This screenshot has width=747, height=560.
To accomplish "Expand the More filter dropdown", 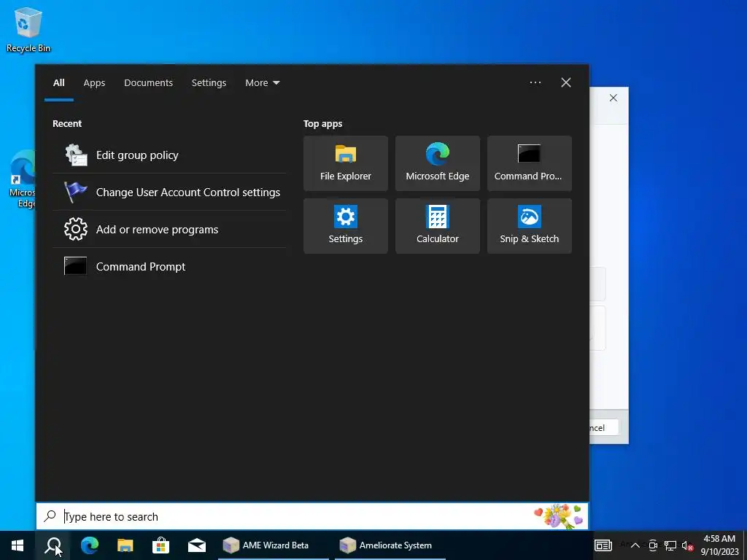I will pos(262,83).
